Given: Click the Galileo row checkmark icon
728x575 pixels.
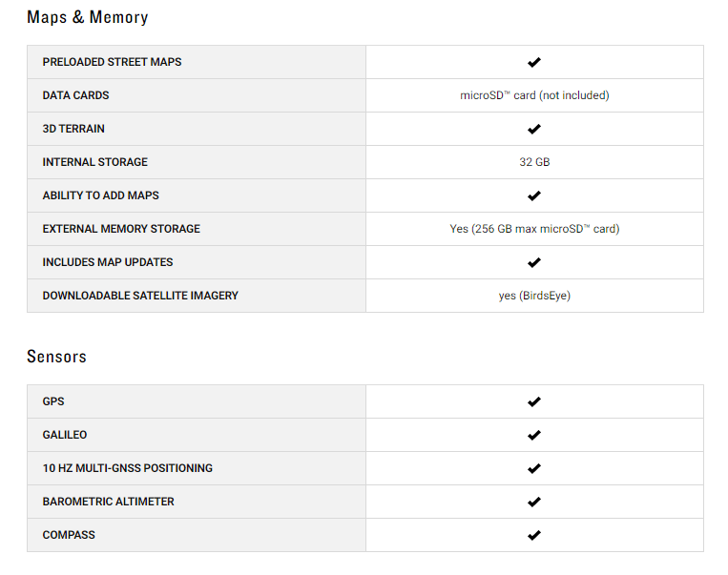Looking at the screenshot, I should tap(534, 436).
